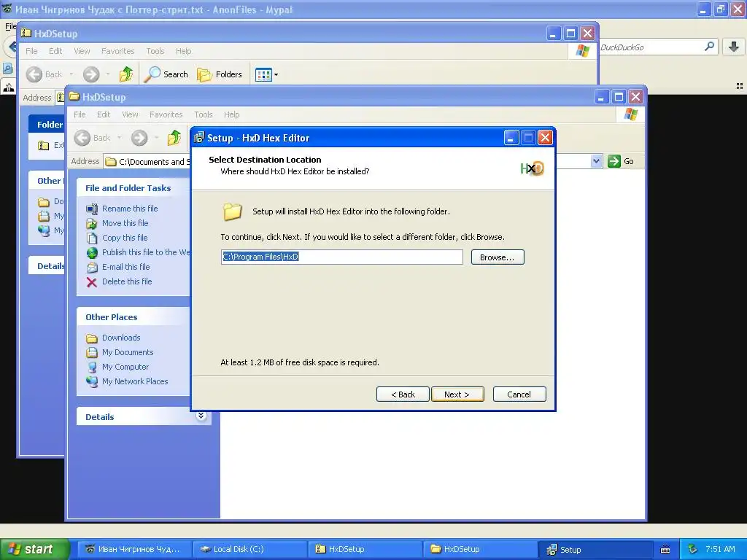This screenshot has height=560, width=747.
Task: Open View menu in front HxDSetup window
Action: point(130,114)
